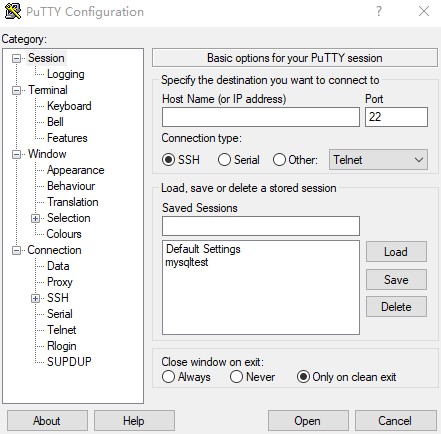Expand the SSH tree node
441x434 pixels.
[x=35, y=298]
